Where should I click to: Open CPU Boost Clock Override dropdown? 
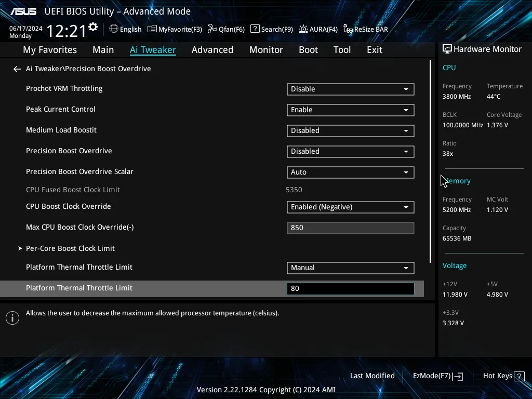pos(351,207)
